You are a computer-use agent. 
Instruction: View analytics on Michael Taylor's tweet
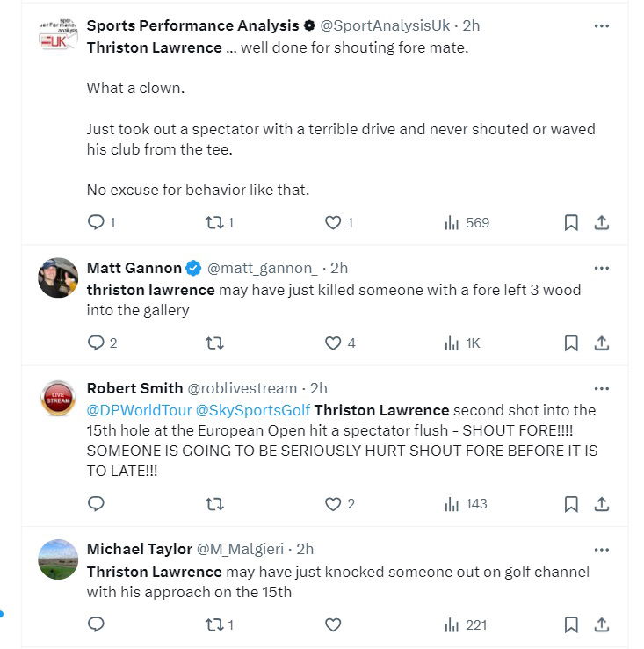tap(465, 625)
